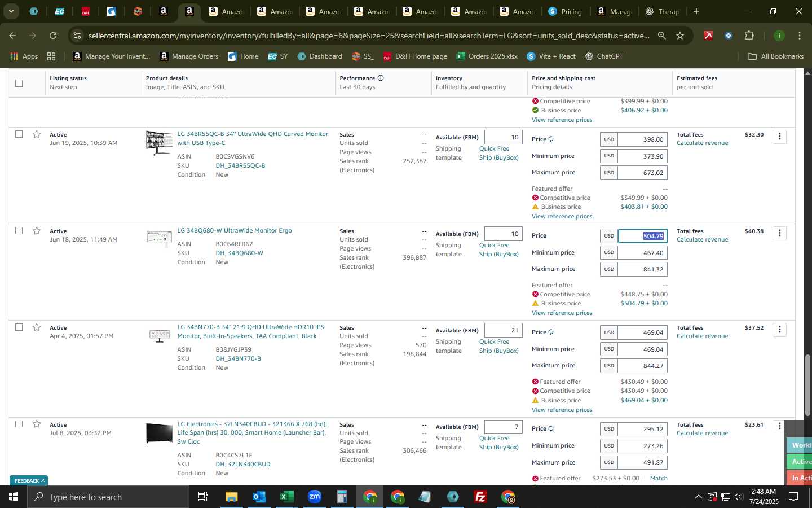This screenshot has width=812, height=508.
Task: Open ChatGPT bookmark
Action: (603, 56)
